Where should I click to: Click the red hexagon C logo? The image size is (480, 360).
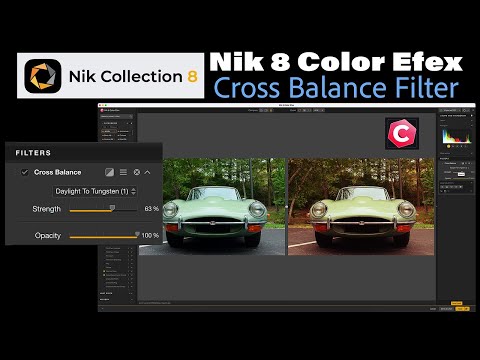pos(402,134)
